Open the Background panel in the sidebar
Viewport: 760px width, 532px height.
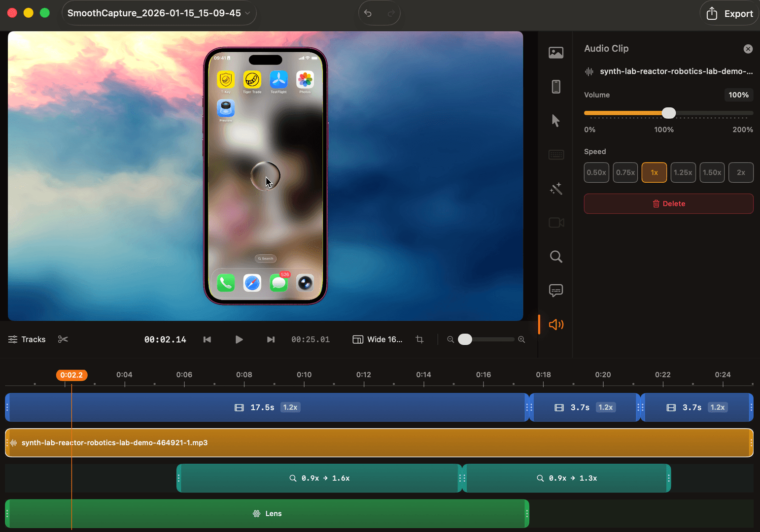(556, 52)
